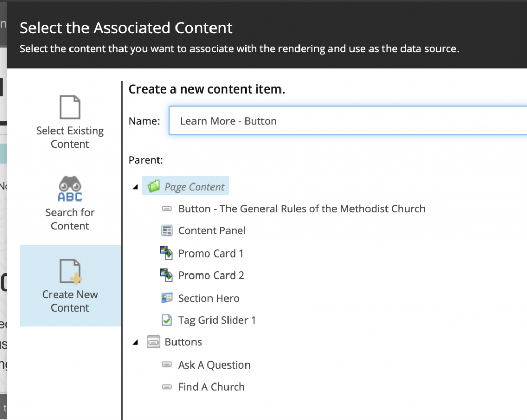Viewport: 527px width, 420px height.
Task: Click the Find A Church button icon
Action: pyautogui.click(x=167, y=387)
